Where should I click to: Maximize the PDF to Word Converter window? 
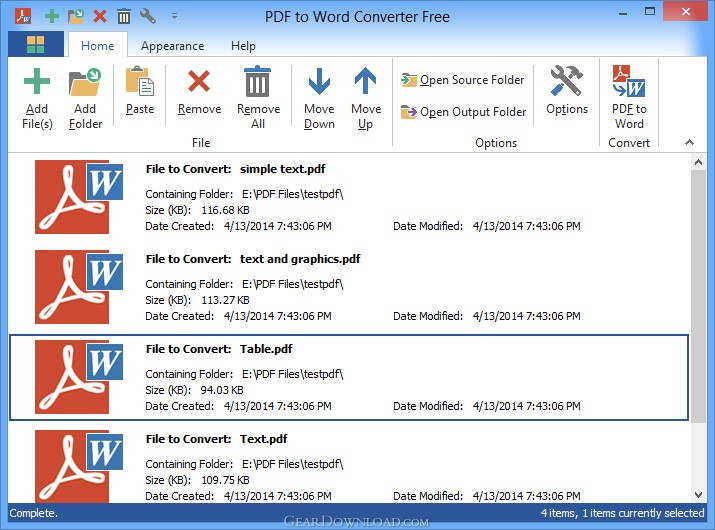[x=650, y=12]
